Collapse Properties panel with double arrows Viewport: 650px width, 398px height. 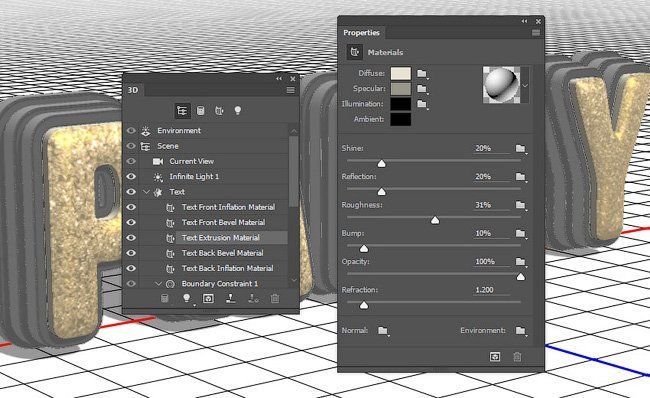524,21
